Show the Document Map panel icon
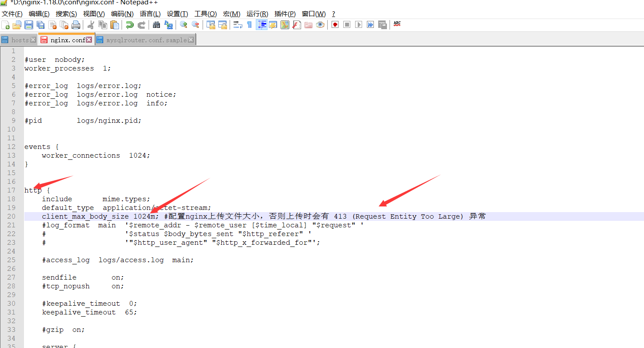 click(285, 25)
